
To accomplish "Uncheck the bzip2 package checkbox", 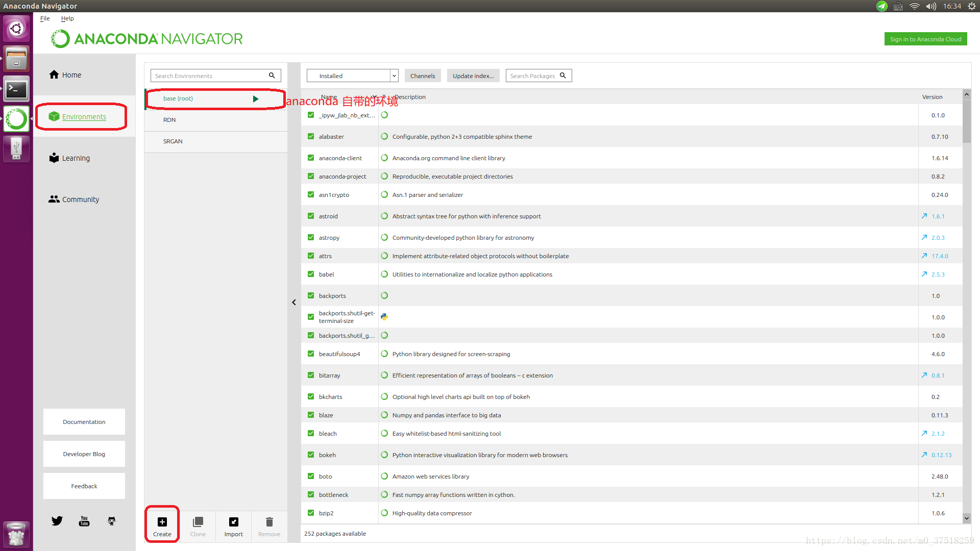I will (x=311, y=513).
